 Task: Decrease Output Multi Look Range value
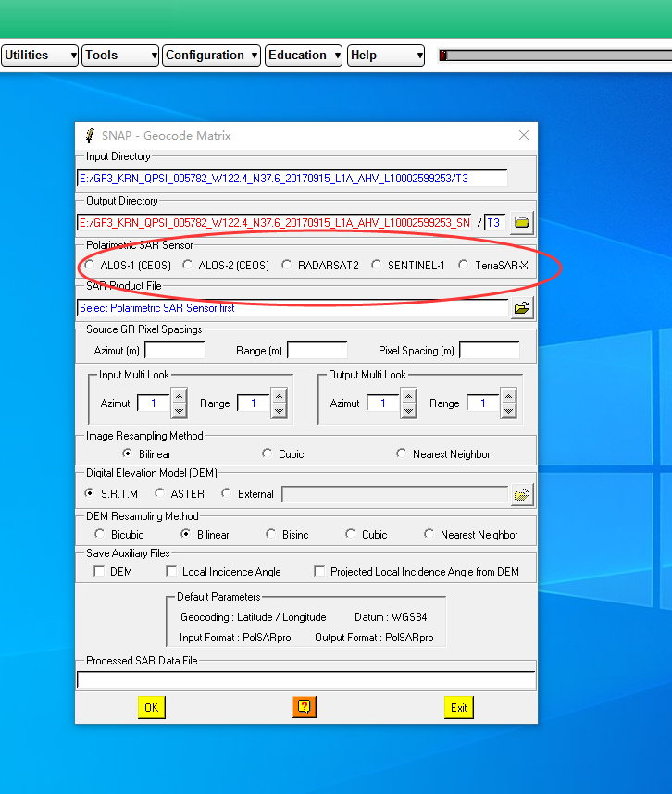click(508, 411)
